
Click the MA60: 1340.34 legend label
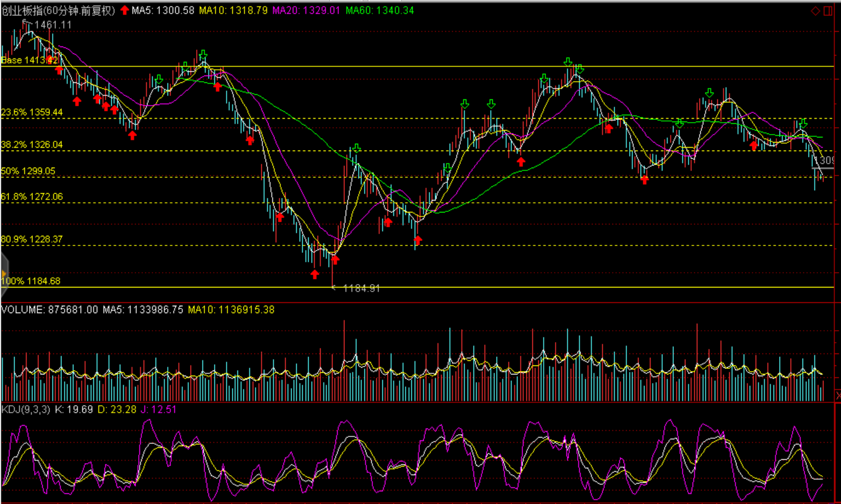click(x=380, y=10)
